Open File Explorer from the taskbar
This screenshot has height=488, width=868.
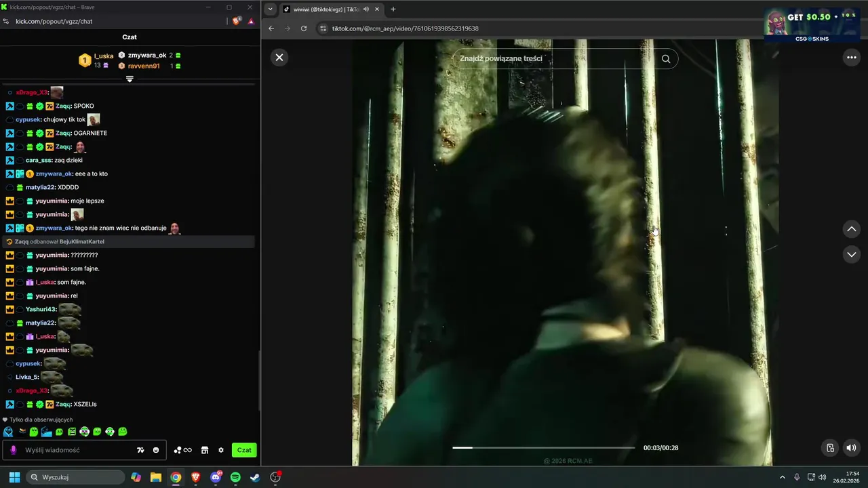(x=156, y=477)
